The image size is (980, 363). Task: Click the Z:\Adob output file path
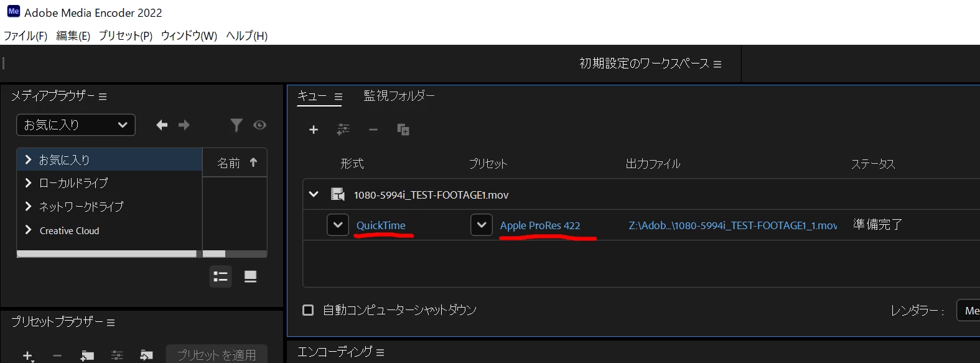[x=733, y=225]
